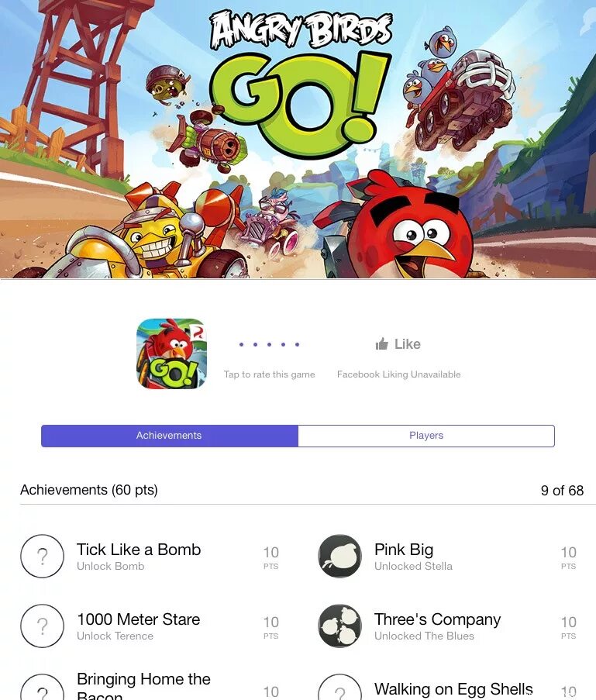
Task: Tap the Tick Like a Bomb achievement title
Action: [139, 550]
